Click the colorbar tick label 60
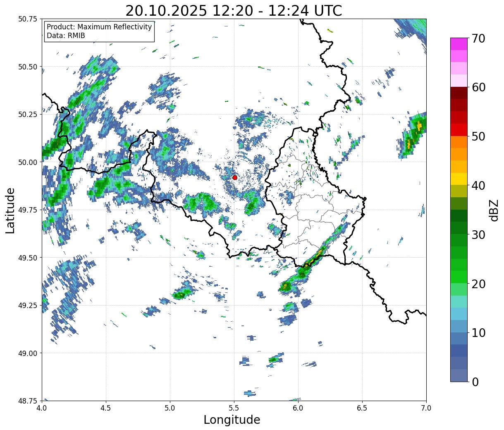This screenshot has height=430, width=504. click(478, 87)
